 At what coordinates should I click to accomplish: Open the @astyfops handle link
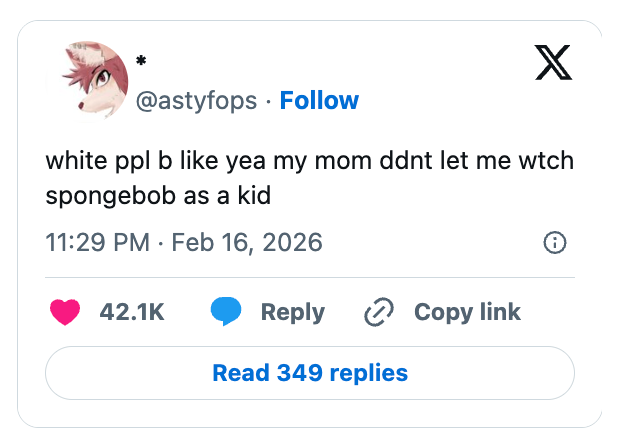tap(198, 100)
